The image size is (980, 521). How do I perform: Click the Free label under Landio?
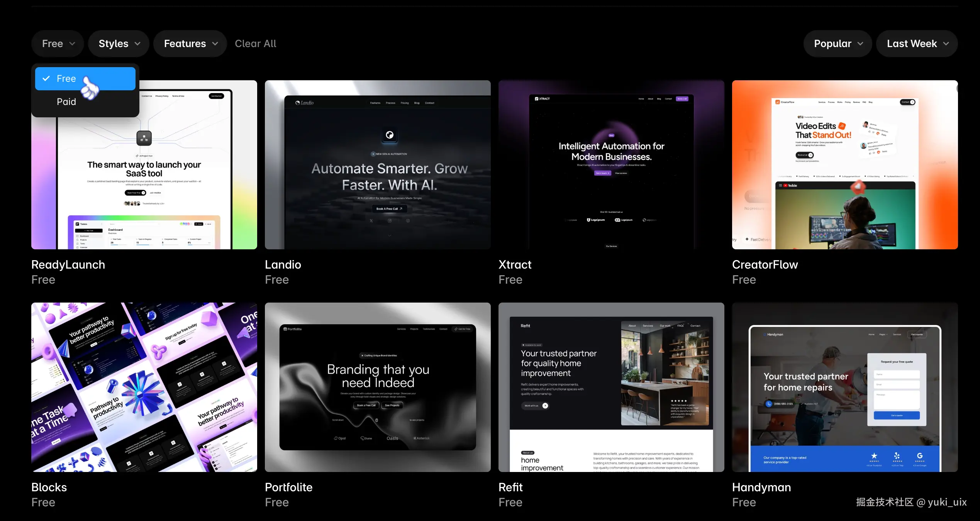pyautogui.click(x=277, y=280)
